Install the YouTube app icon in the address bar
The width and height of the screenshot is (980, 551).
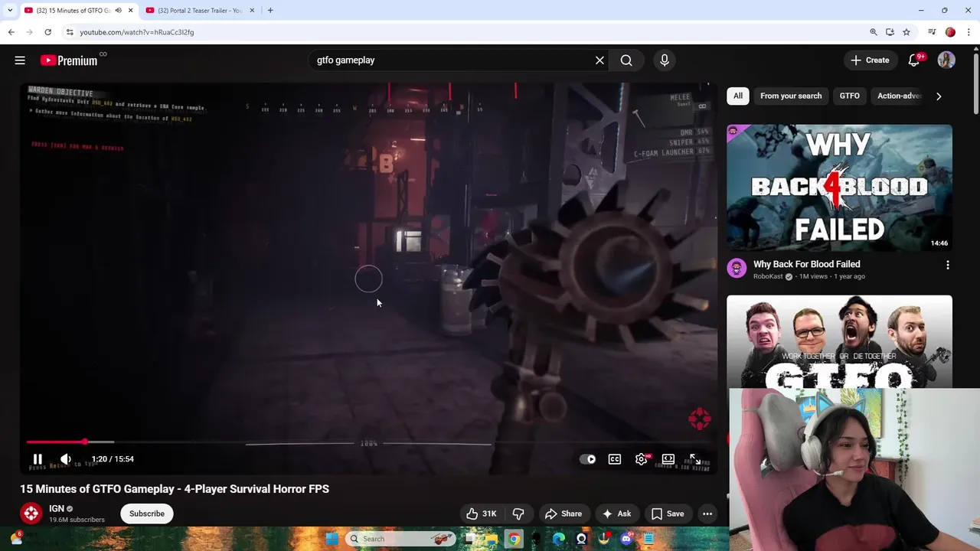tap(890, 32)
